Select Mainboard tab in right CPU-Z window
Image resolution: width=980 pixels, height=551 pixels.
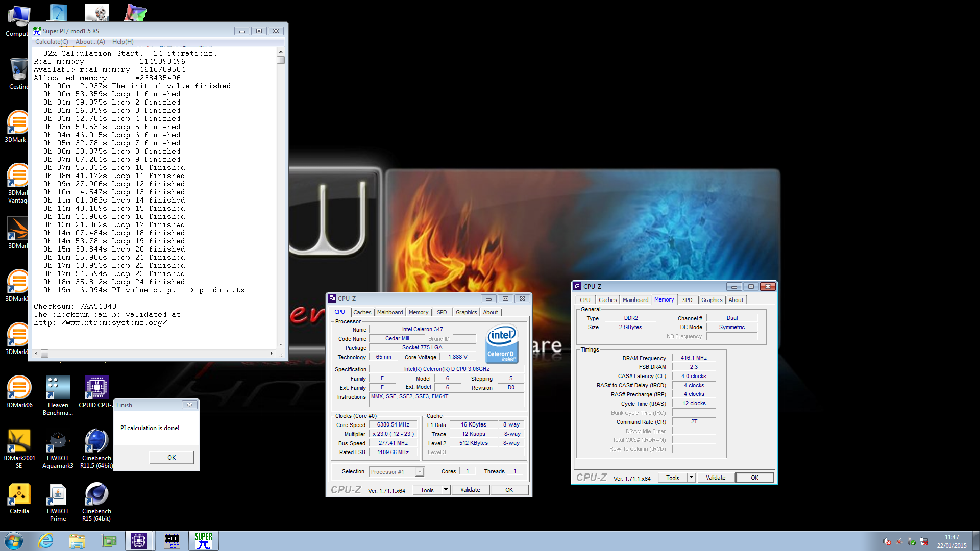(x=635, y=300)
